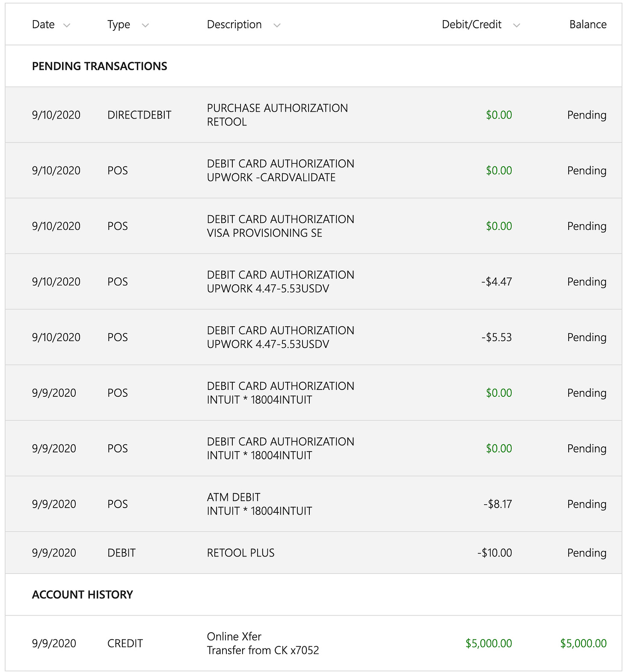Click the Description column header label

[x=234, y=24]
